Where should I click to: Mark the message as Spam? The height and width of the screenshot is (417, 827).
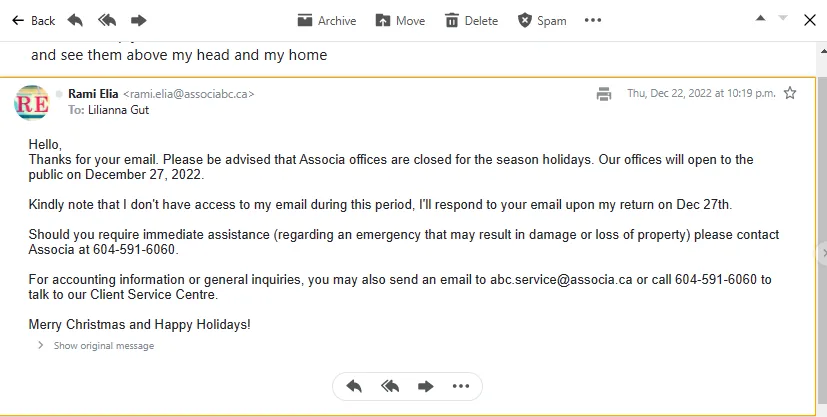pyautogui.click(x=542, y=21)
